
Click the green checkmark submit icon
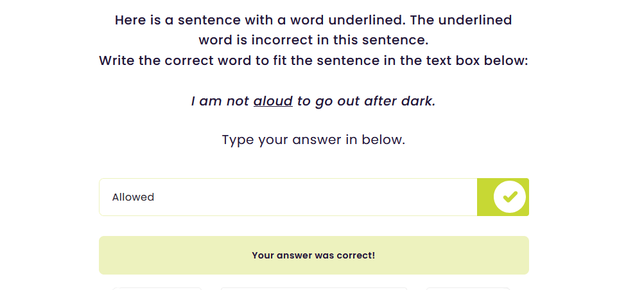point(510,197)
